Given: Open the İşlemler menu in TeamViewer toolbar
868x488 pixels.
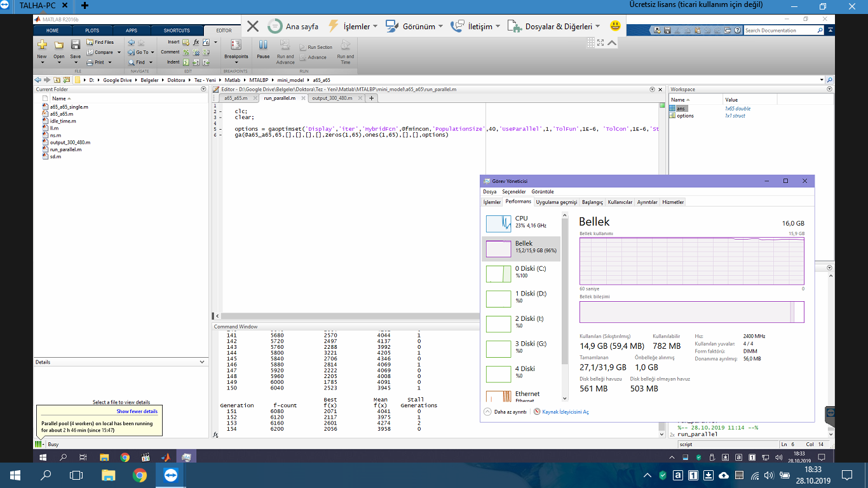Looking at the screenshot, I should [x=353, y=27].
